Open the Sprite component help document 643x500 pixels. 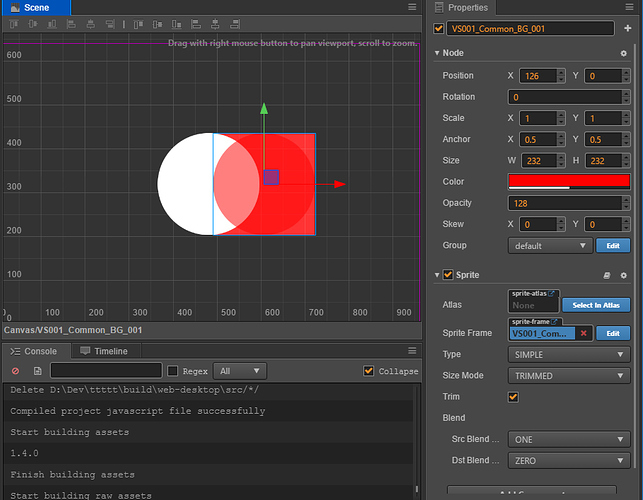point(607,275)
